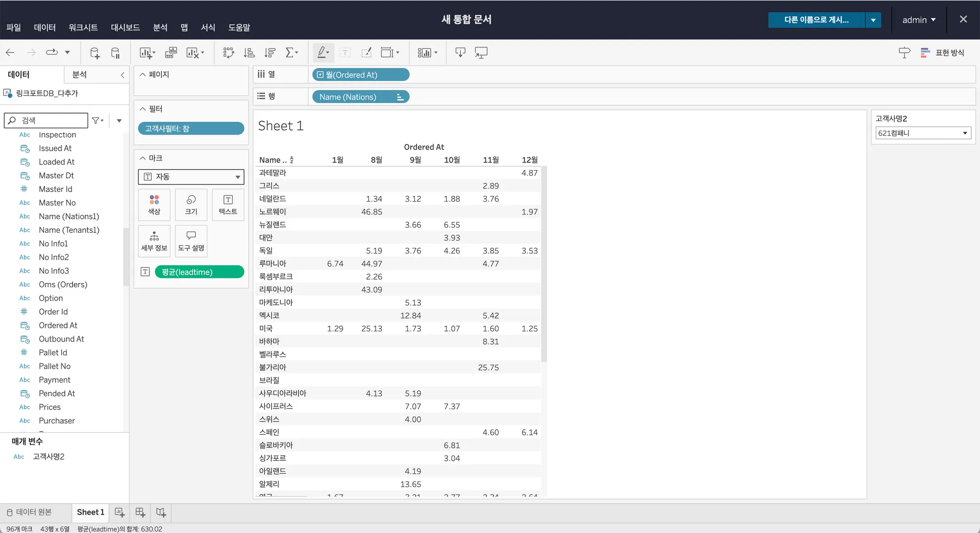Sort ascending using the toolbar icon
The width and height of the screenshot is (980, 533).
[x=249, y=53]
